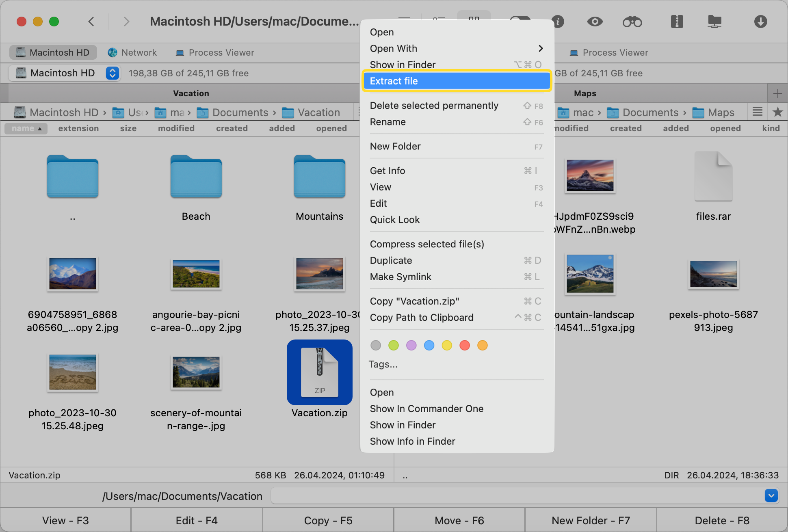Screen dimensions: 788x532
Task: Open the Open With submenu arrow
Action: coord(541,48)
